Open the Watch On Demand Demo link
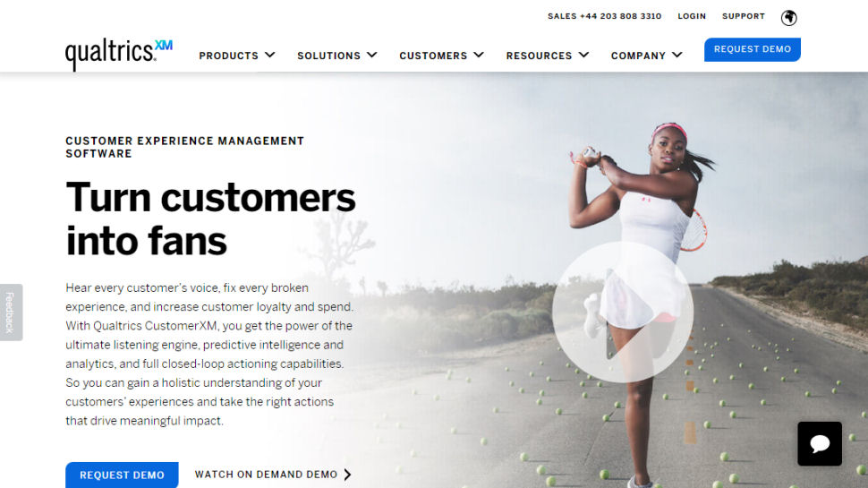The height and width of the screenshot is (488, 868). tap(267, 475)
